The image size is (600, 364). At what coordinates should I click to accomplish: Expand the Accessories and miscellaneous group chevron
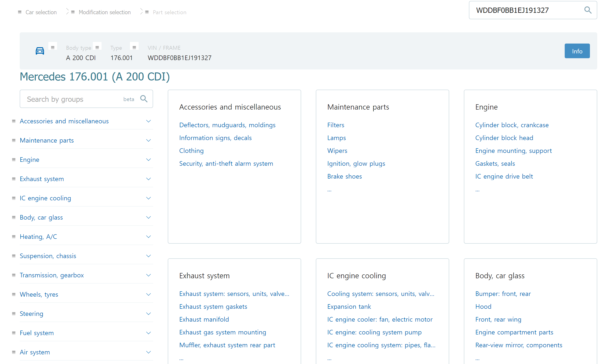(x=148, y=121)
